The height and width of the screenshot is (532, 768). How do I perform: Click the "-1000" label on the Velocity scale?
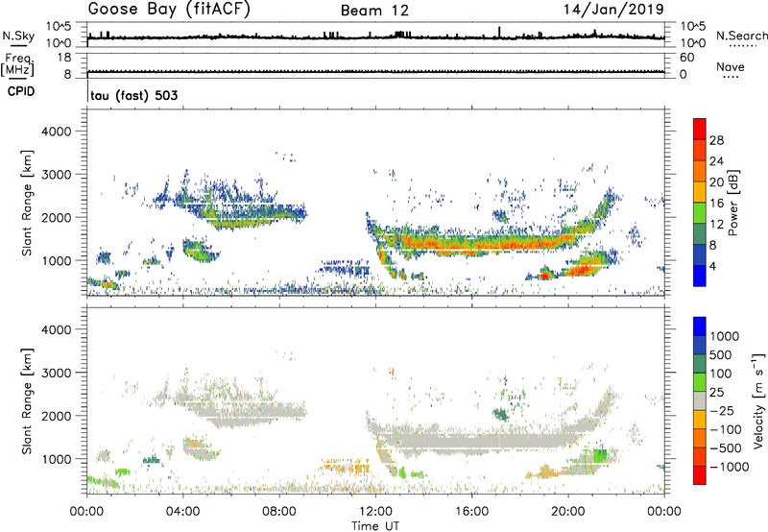coord(730,467)
